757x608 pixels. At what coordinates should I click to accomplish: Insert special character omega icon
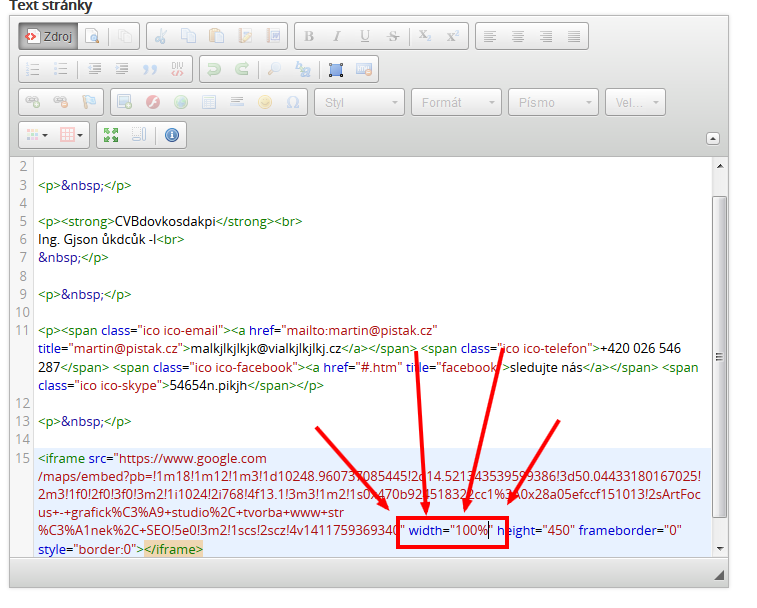point(293,102)
